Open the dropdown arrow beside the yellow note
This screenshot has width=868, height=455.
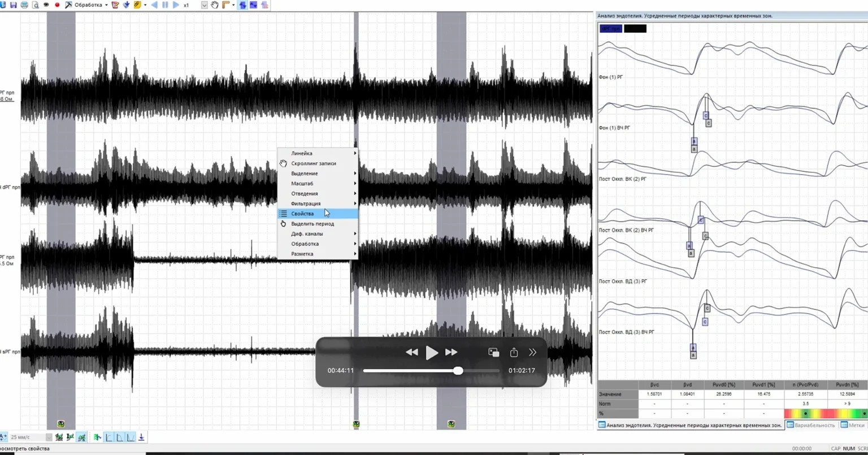click(x=145, y=5)
